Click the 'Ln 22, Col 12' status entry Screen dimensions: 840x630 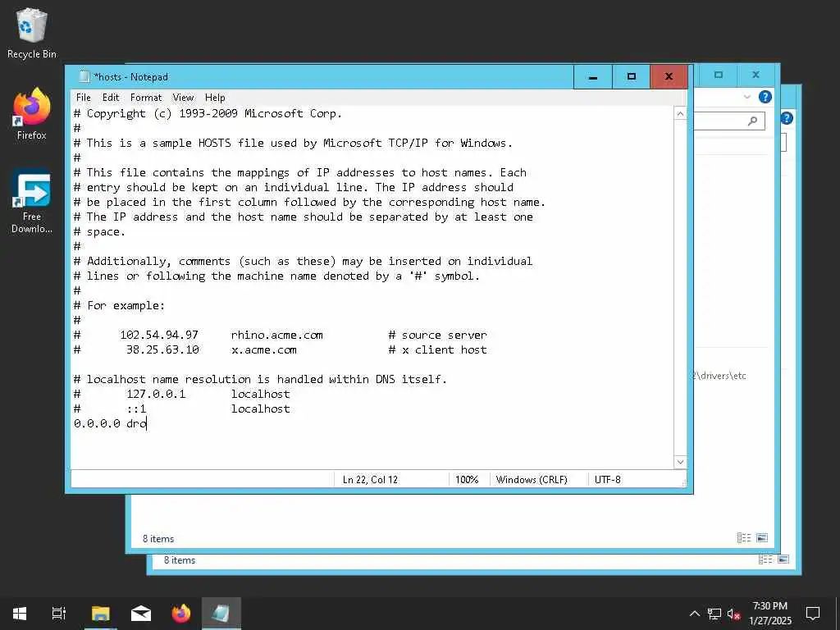coord(370,479)
